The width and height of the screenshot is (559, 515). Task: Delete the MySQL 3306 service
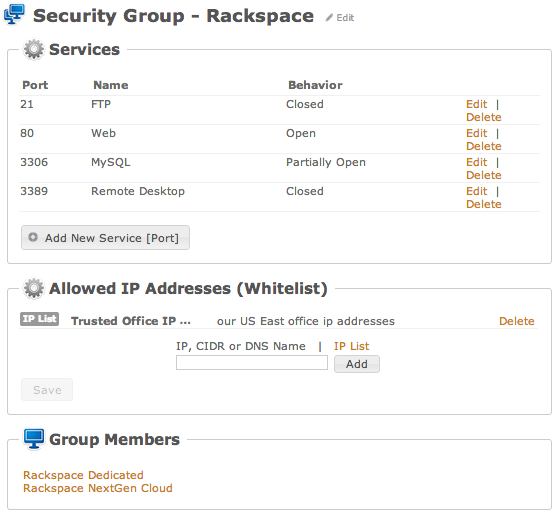483,175
